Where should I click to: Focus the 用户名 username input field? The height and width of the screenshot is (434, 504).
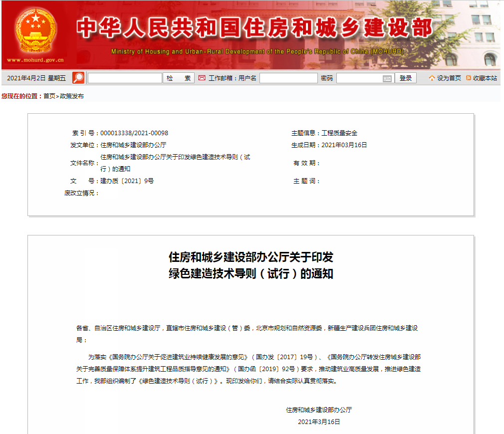(x=288, y=78)
